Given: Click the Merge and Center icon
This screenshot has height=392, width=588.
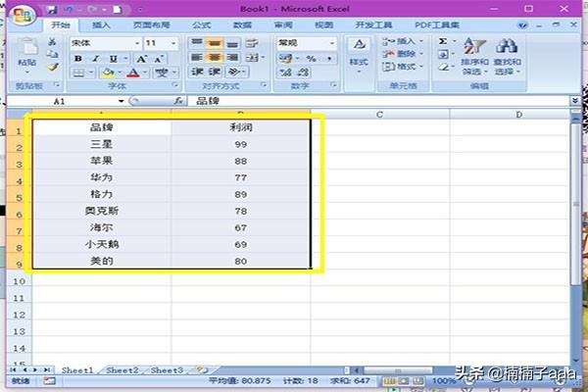Looking at the screenshot, I should [252, 58].
